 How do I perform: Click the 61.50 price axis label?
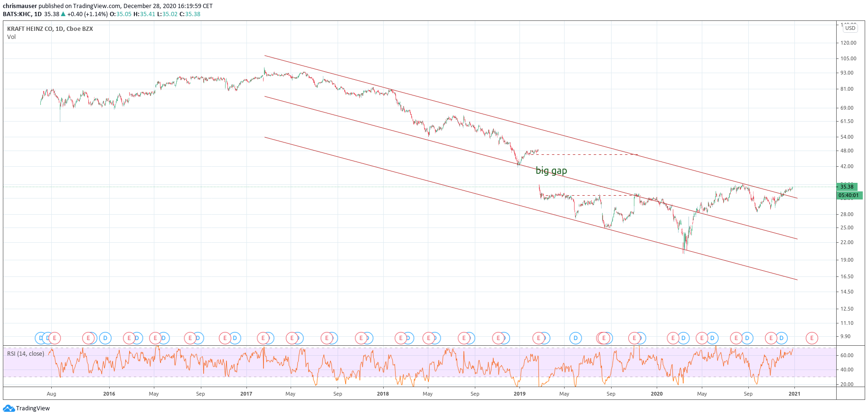847,121
